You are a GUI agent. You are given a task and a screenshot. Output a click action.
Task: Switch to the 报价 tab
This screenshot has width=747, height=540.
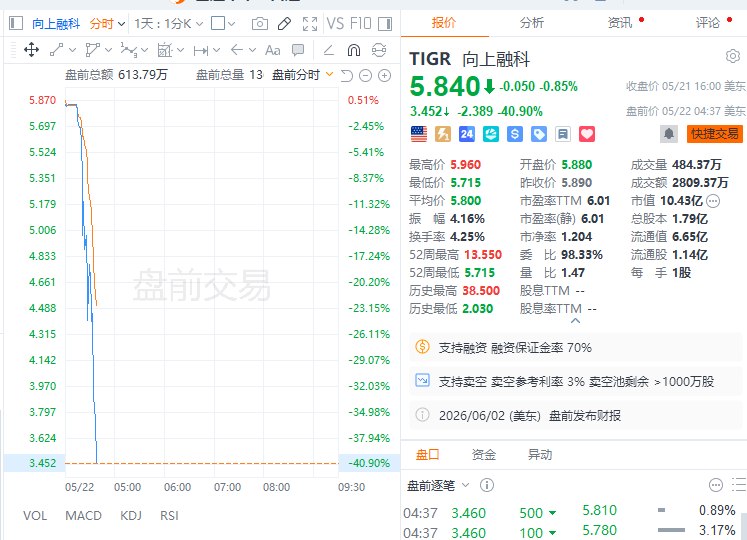pos(444,22)
